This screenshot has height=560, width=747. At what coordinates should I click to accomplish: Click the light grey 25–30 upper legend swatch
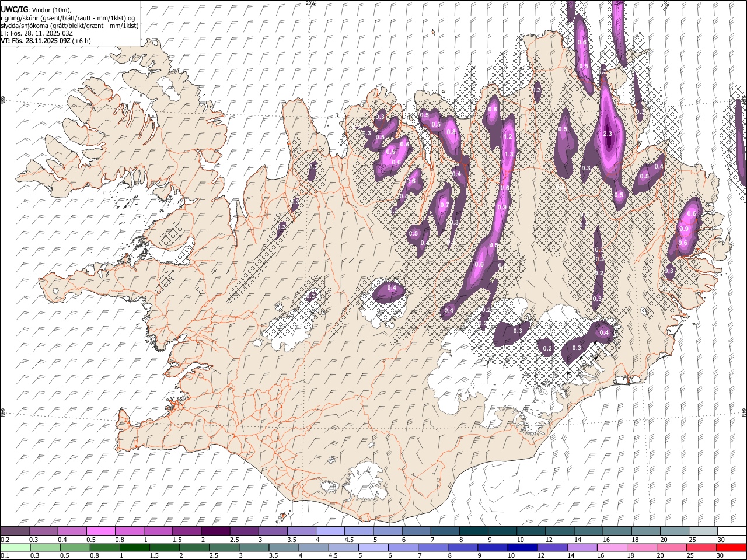pyautogui.click(x=703, y=531)
